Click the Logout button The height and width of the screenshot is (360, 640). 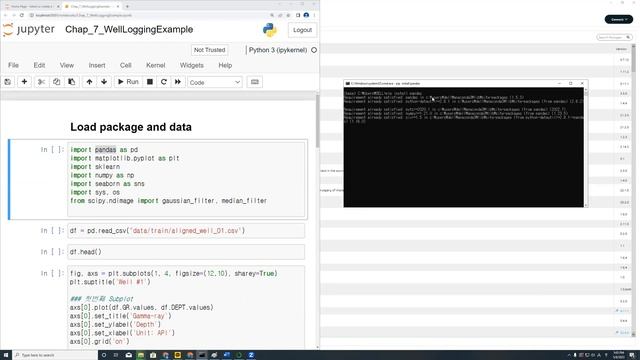pyautogui.click(x=302, y=30)
